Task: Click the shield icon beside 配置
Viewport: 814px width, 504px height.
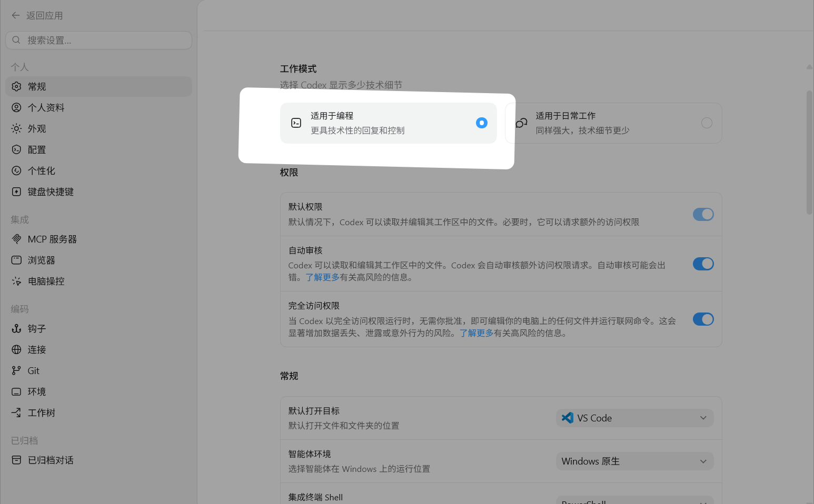Action: click(16, 149)
